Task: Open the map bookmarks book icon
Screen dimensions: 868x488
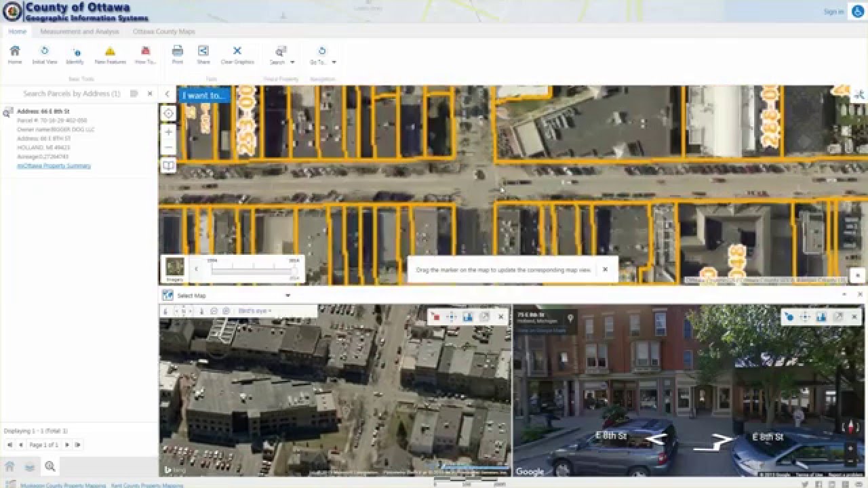Action: point(168,165)
